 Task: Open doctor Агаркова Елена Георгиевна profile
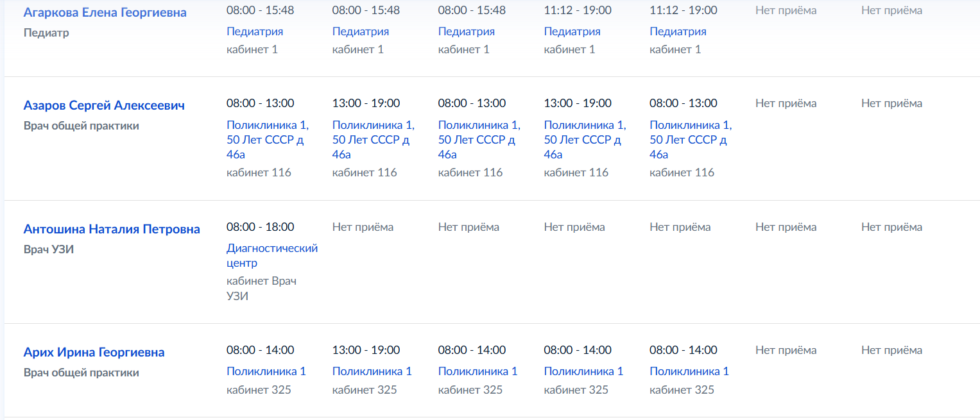point(105,12)
